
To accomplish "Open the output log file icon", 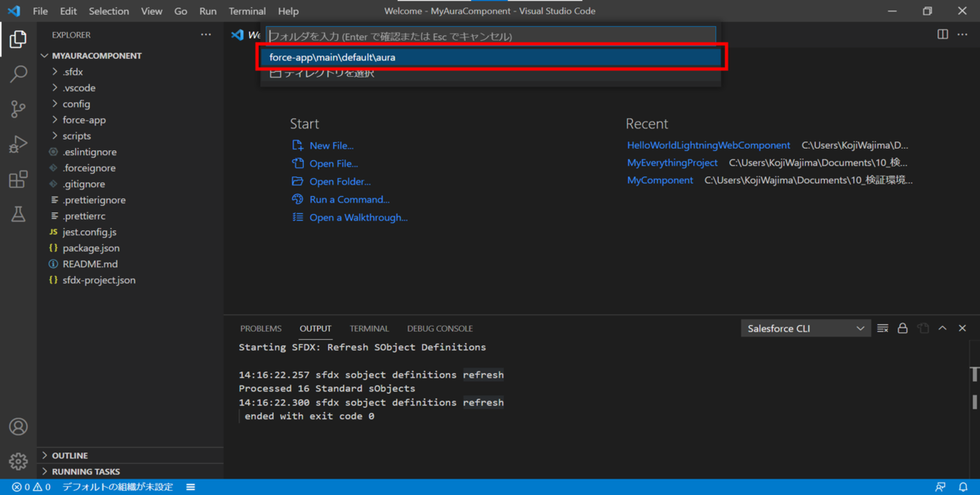I will 923,328.
